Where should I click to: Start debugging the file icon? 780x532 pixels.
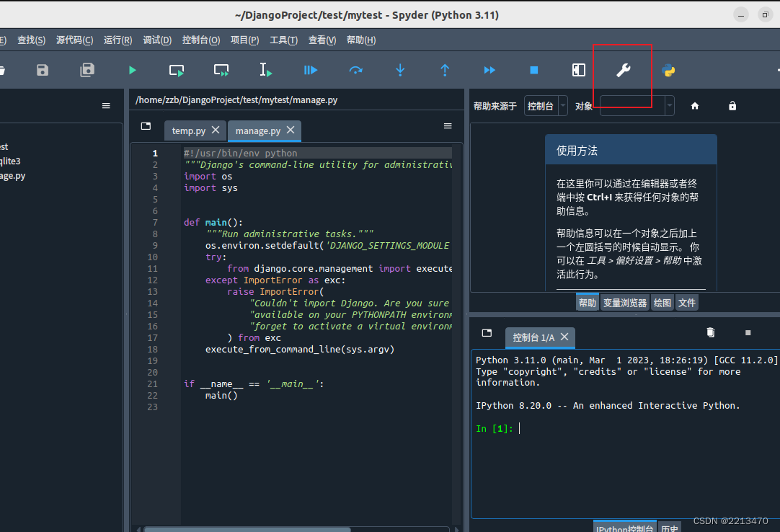311,70
